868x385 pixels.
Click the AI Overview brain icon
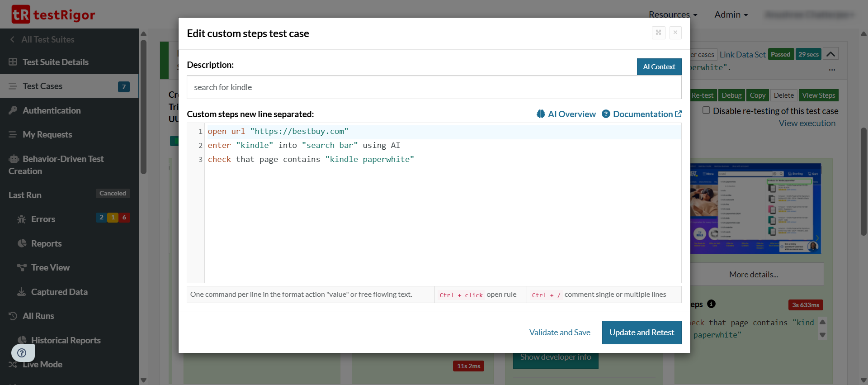coord(541,114)
